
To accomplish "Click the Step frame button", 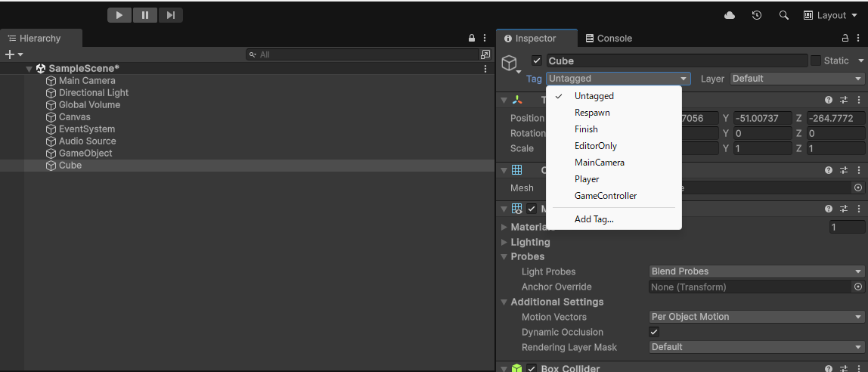I will point(170,15).
